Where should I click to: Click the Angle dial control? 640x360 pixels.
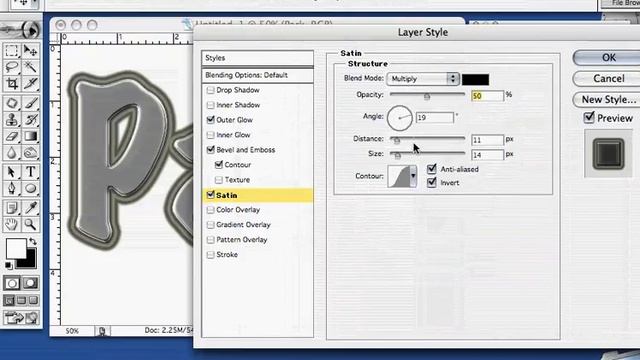point(399,118)
